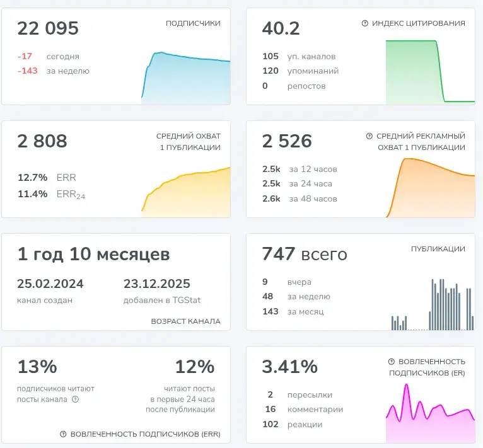Click 2.5k за 24 часа row
483x448 pixels.
297,184
